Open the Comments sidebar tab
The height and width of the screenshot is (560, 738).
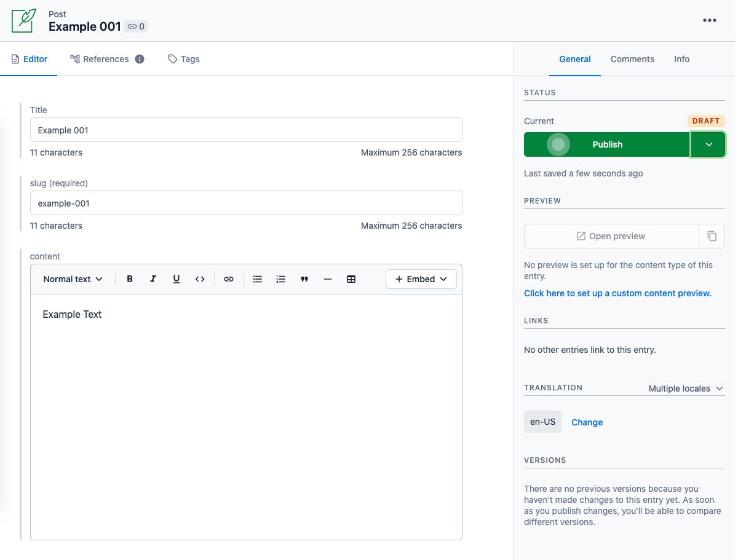[632, 59]
